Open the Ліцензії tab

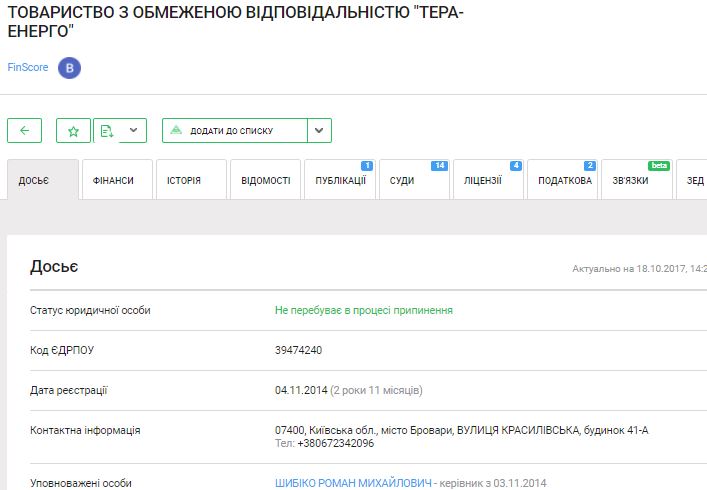488,181
